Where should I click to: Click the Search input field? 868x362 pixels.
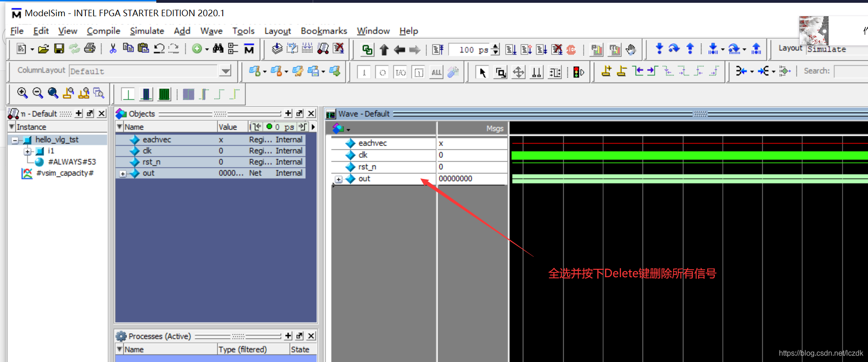(x=851, y=71)
